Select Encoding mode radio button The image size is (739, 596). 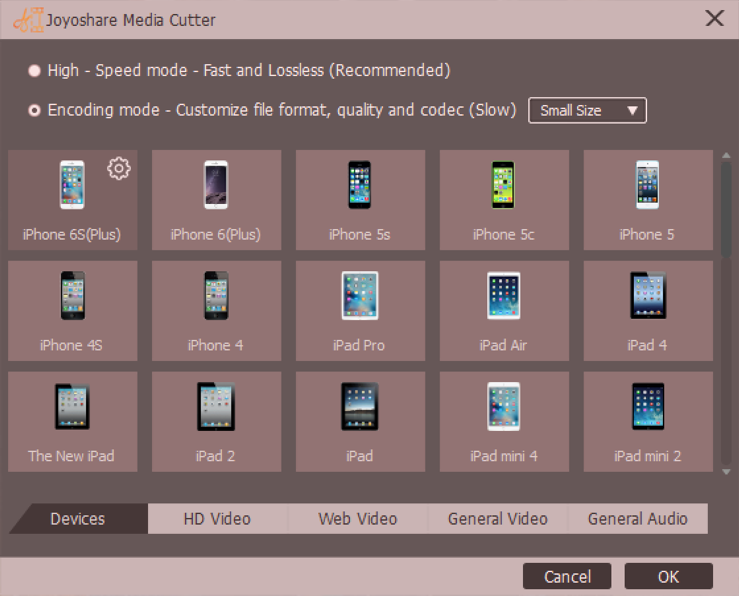[34, 110]
